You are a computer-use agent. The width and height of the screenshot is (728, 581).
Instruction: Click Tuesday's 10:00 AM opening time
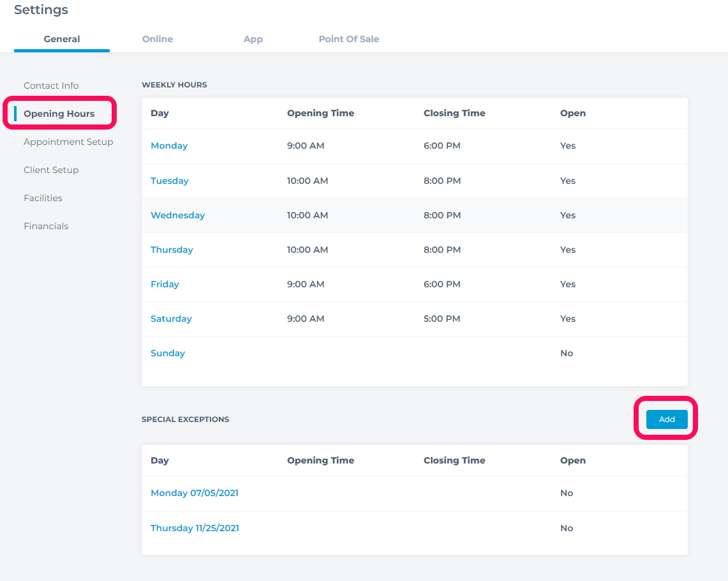(x=308, y=181)
